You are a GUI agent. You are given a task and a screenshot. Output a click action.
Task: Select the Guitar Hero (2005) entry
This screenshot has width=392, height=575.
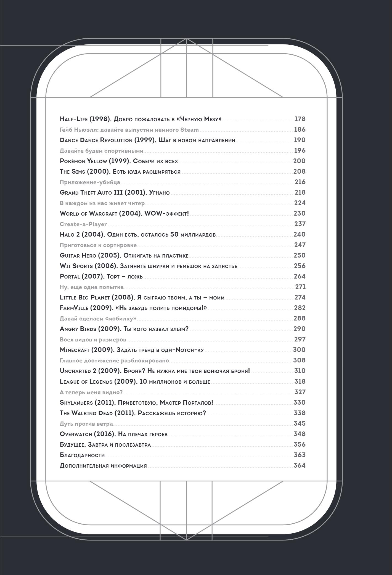pos(182,255)
